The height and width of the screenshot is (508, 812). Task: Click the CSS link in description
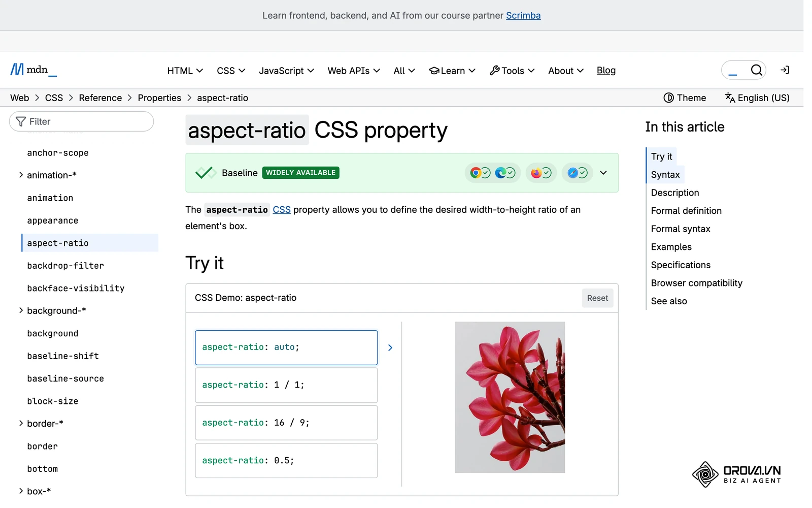pos(282,210)
